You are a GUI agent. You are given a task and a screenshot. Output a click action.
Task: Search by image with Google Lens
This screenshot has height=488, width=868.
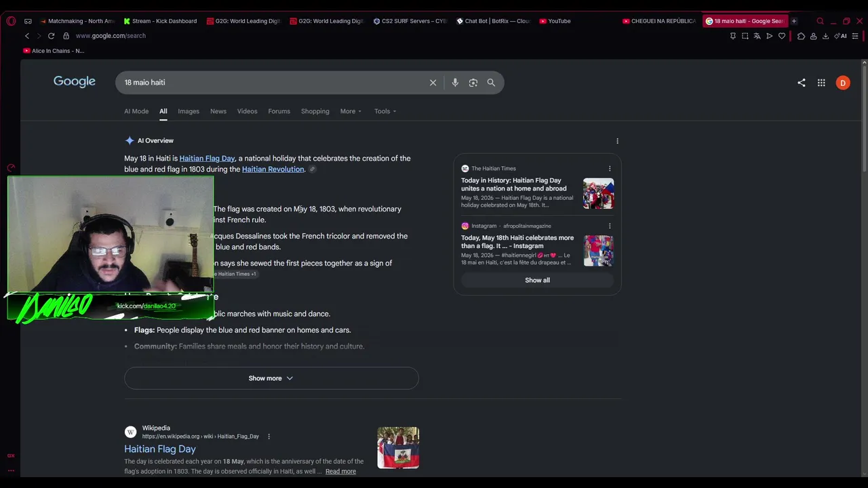(473, 83)
